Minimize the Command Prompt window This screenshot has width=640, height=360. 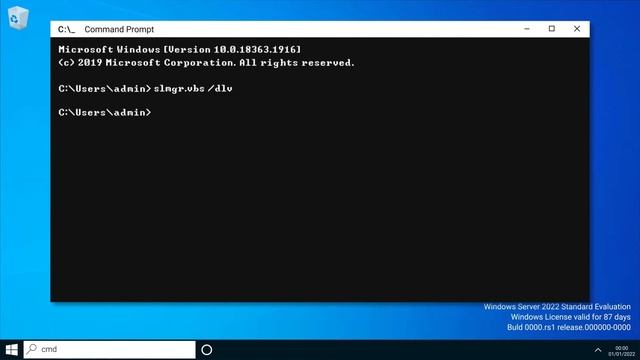pos(527,29)
